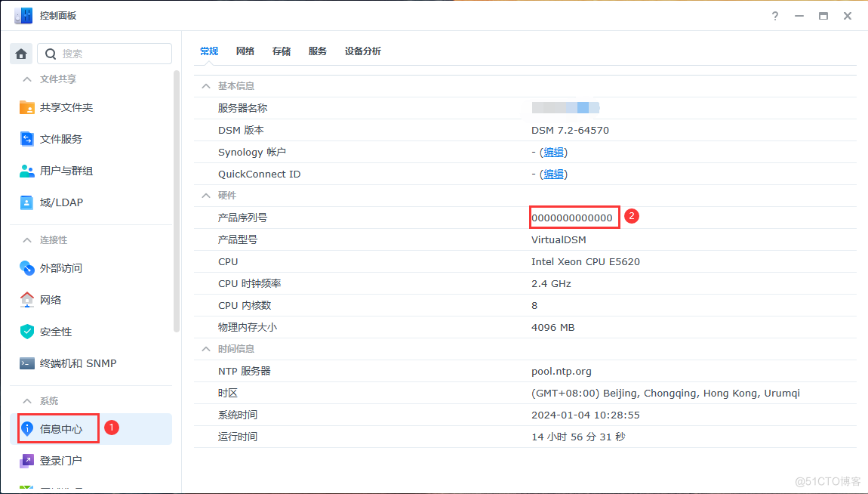Open the Control Panel home icon
The width and height of the screenshot is (868, 494).
(21, 54)
